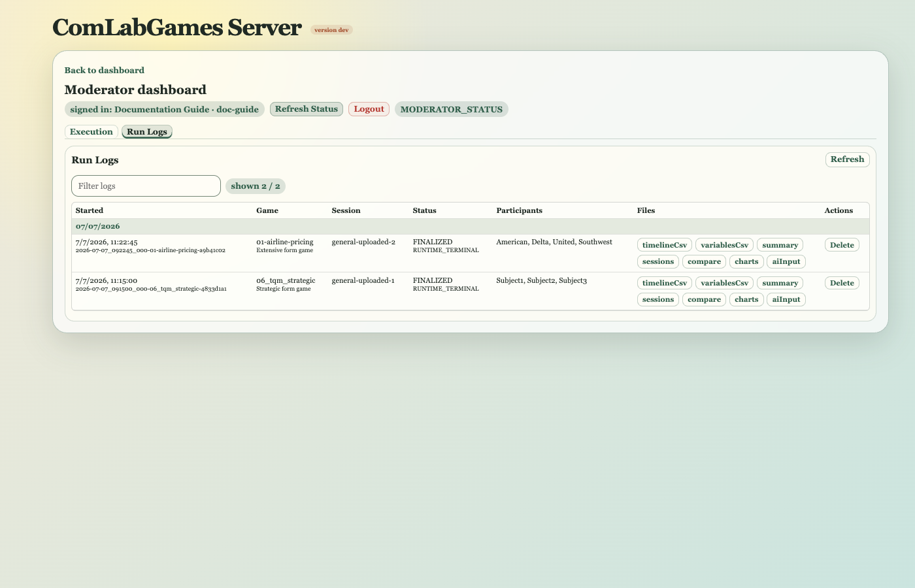The height and width of the screenshot is (588, 915).
Task: Click the '7/7/2026, 11:15:00' start time
Action: [107, 280]
